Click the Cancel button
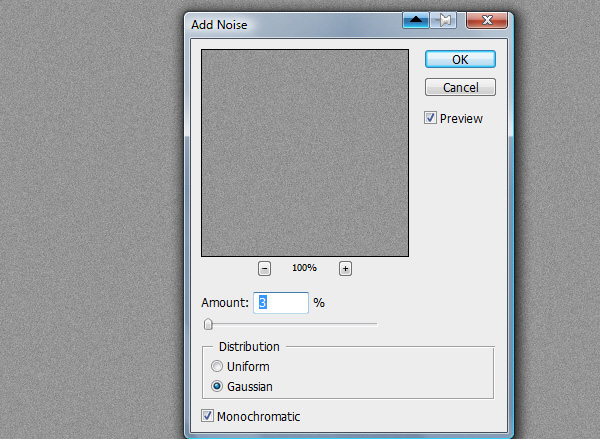Viewport: 600px width, 439px height. pos(460,87)
